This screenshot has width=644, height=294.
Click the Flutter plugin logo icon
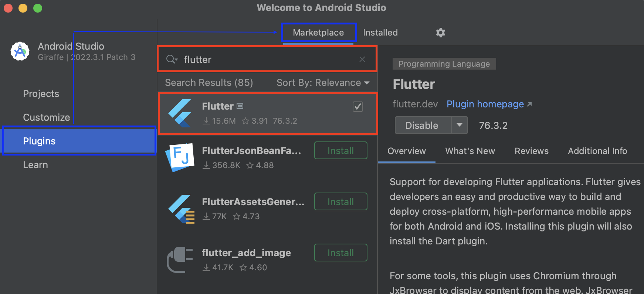click(x=180, y=113)
